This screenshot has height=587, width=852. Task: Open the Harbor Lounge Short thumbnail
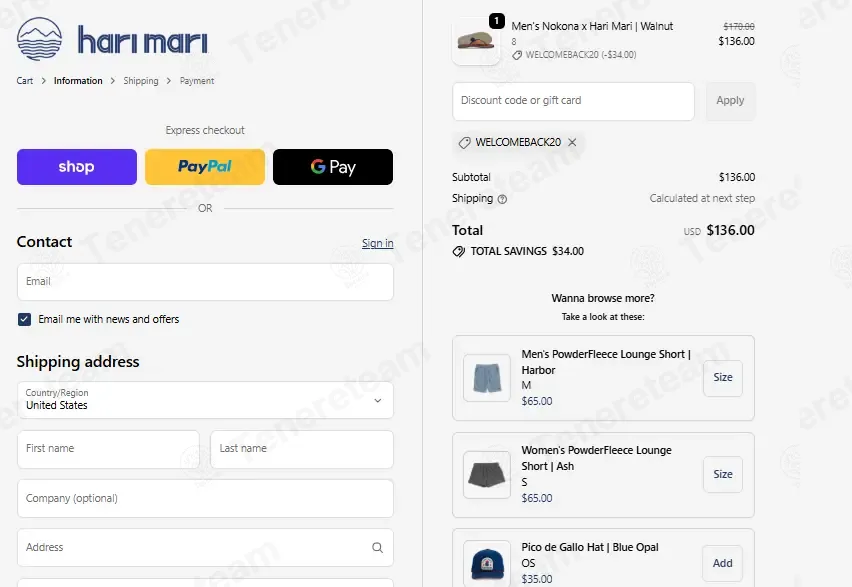[487, 378]
